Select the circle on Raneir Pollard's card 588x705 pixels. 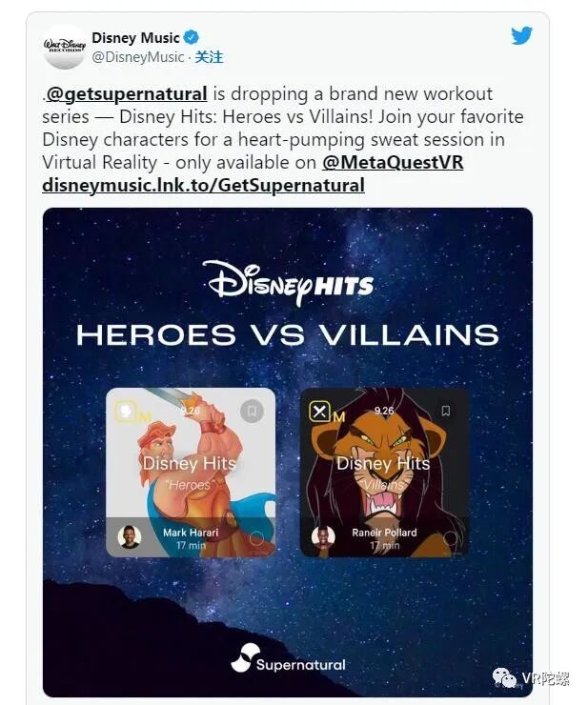pos(451,538)
